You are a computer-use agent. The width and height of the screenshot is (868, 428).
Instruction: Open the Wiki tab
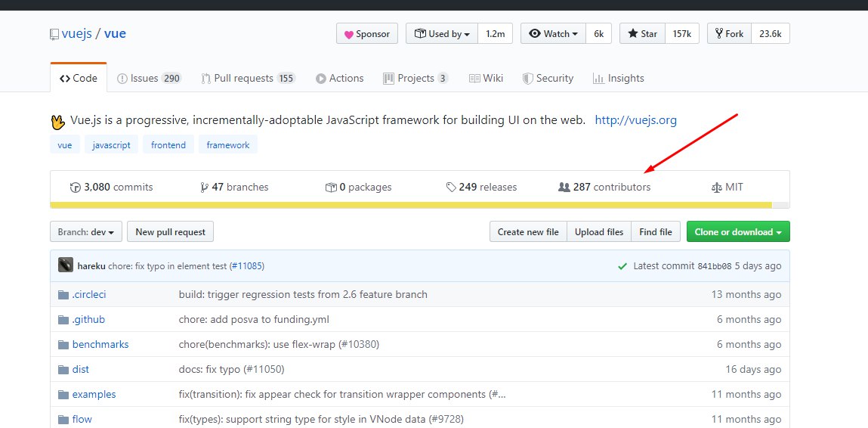[486, 78]
